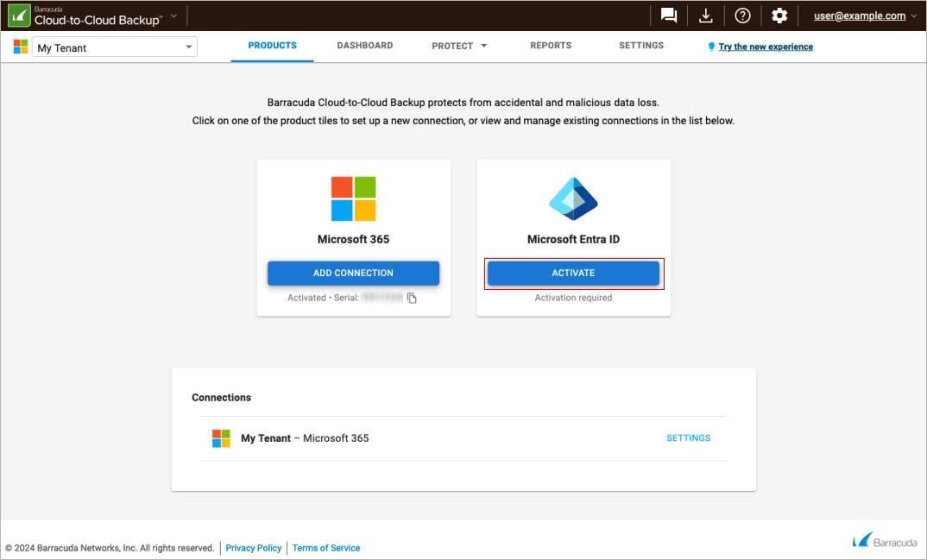Expand the PROTECT menu

pyautogui.click(x=459, y=46)
